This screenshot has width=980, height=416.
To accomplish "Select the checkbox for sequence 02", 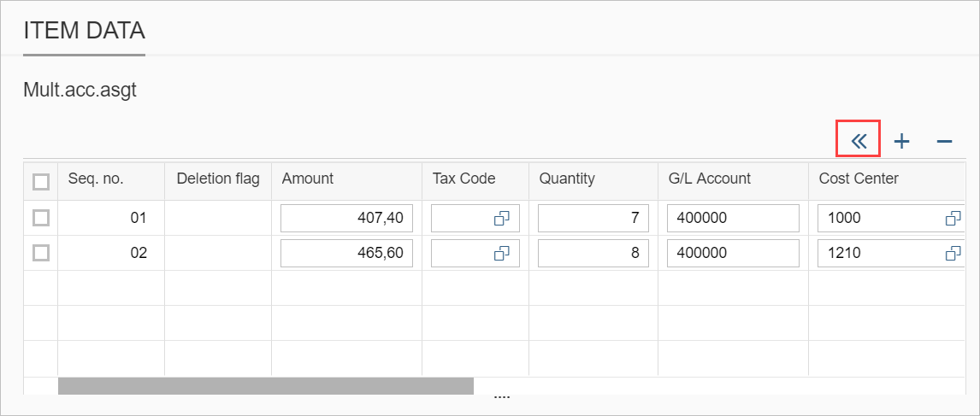I will click(40, 253).
